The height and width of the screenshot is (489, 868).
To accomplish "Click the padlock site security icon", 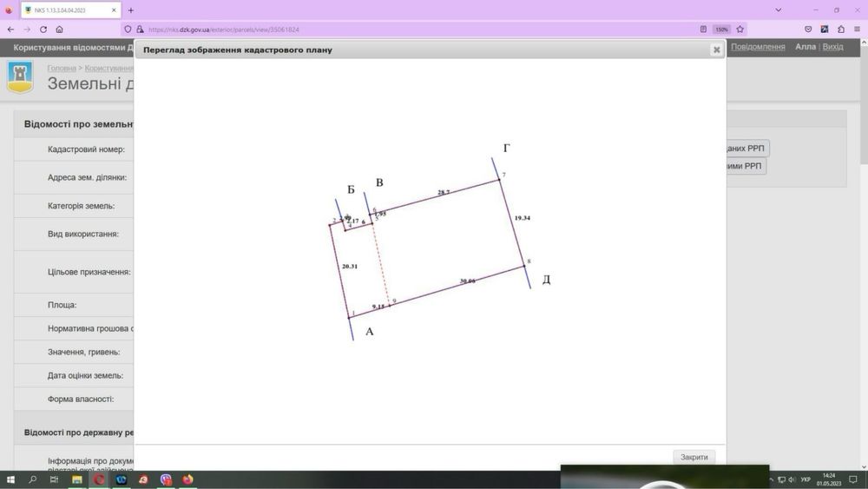I will point(140,30).
